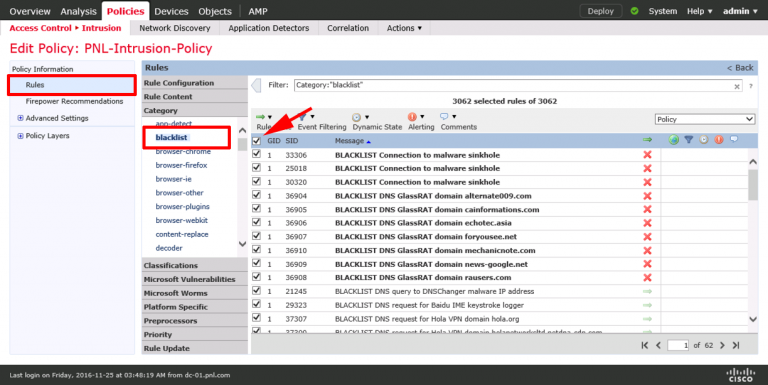Uncheck the rule with SID 36904
The image size is (768, 385).
[x=256, y=195]
